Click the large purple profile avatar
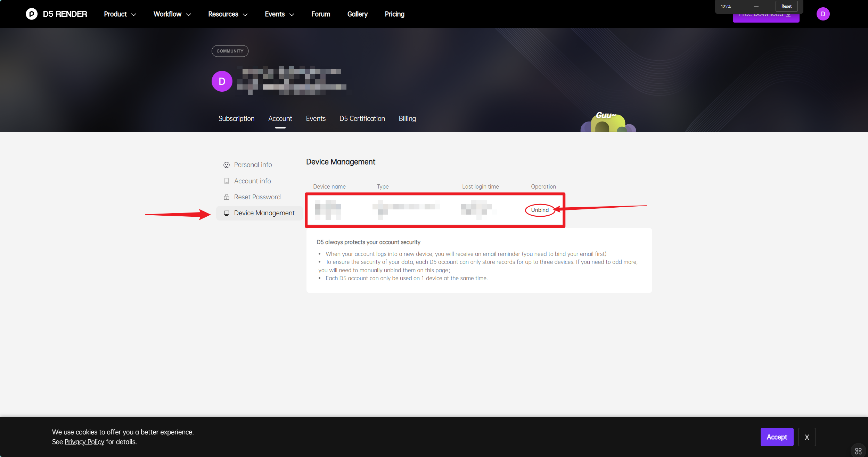The width and height of the screenshot is (868, 457). pyautogui.click(x=222, y=81)
